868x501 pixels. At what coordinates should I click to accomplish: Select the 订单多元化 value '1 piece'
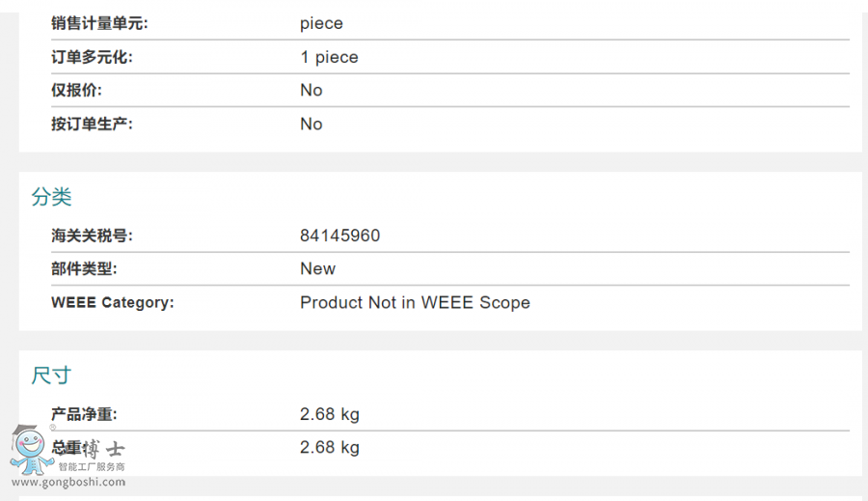pos(329,57)
